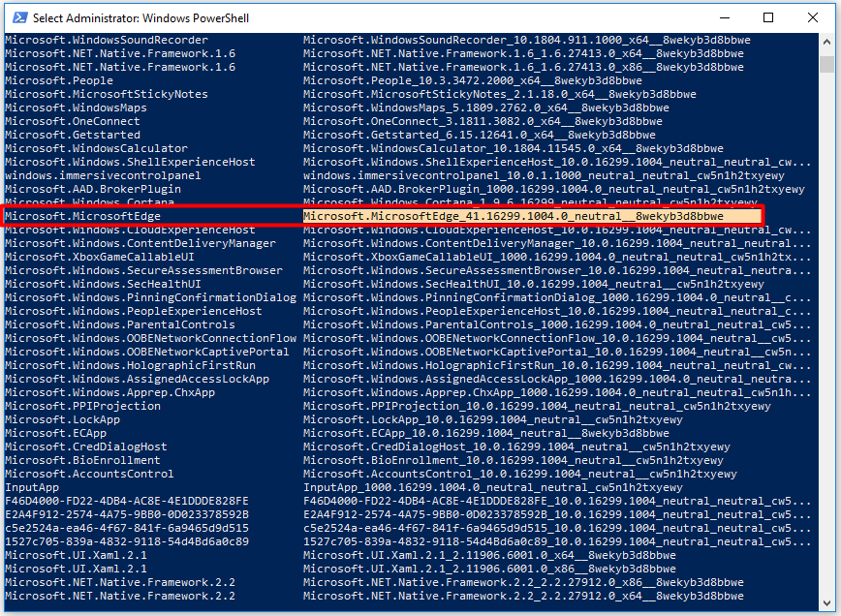Image resolution: width=841 pixels, height=616 pixels.
Task: Click Microsoft.People name entry
Action: click(x=59, y=80)
